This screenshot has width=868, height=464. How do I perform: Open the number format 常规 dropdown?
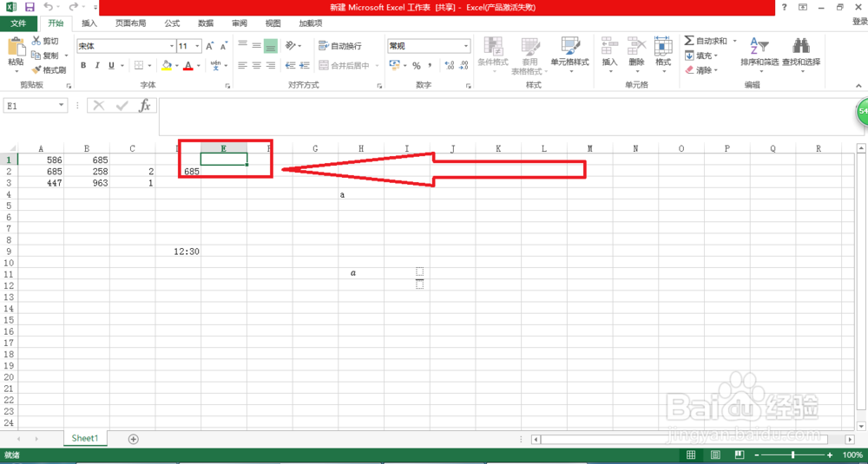pyautogui.click(x=466, y=46)
